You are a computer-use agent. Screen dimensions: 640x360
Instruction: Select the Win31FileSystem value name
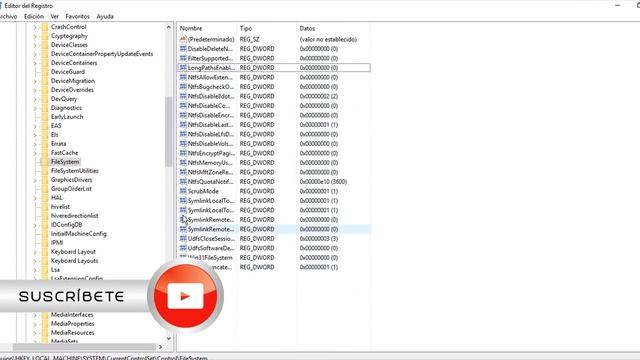click(210, 258)
